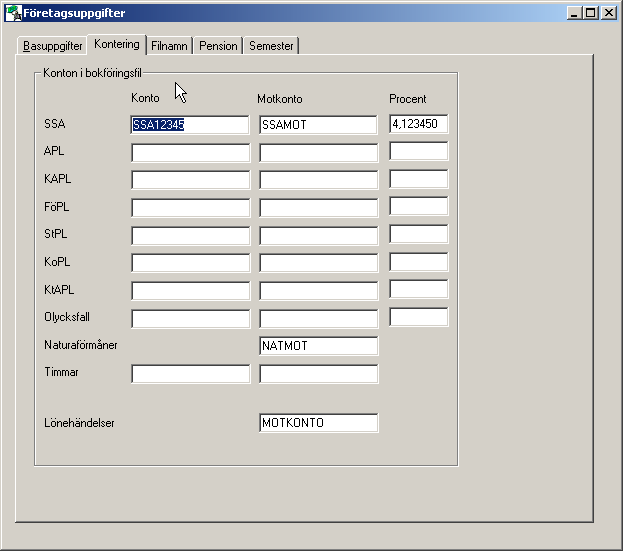Select the Kontering tab
The width and height of the screenshot is (623, 551).
(116, 44)
